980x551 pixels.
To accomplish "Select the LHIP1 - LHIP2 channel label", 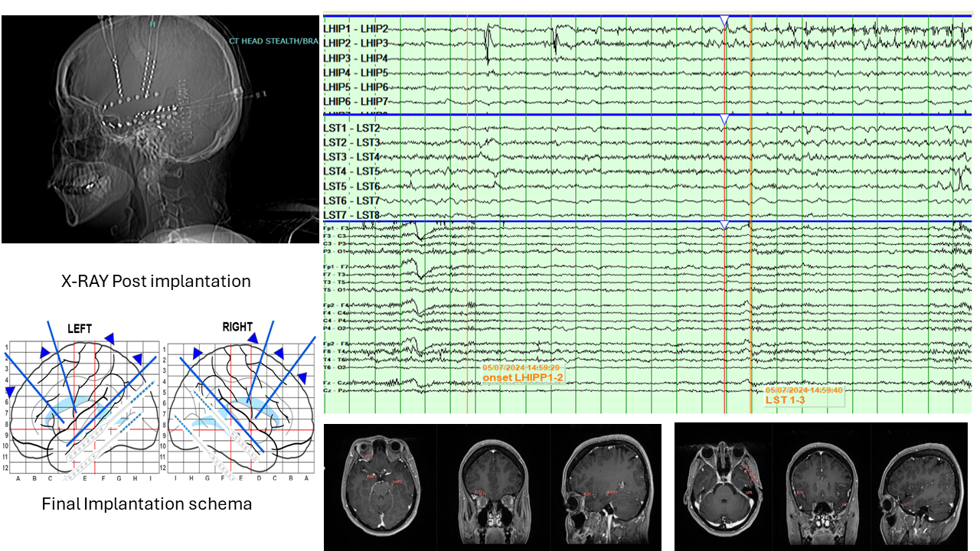I will (x=355, y=29).
